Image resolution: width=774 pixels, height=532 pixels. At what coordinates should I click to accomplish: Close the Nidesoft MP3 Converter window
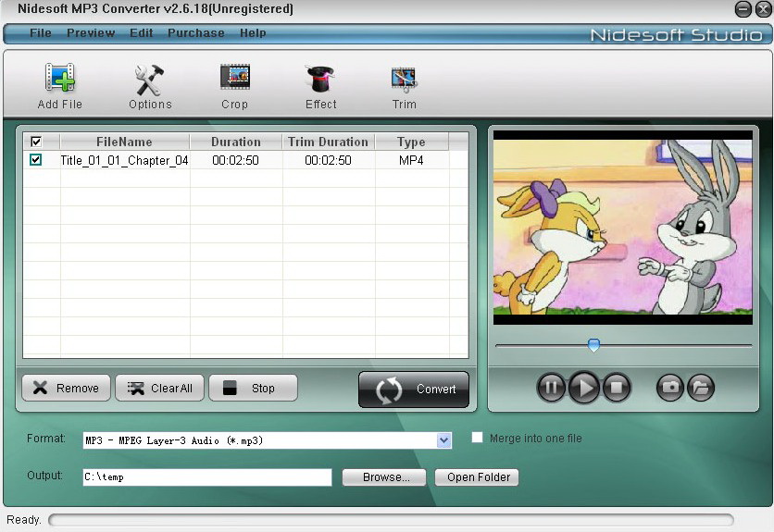click(x=763, y=9)
